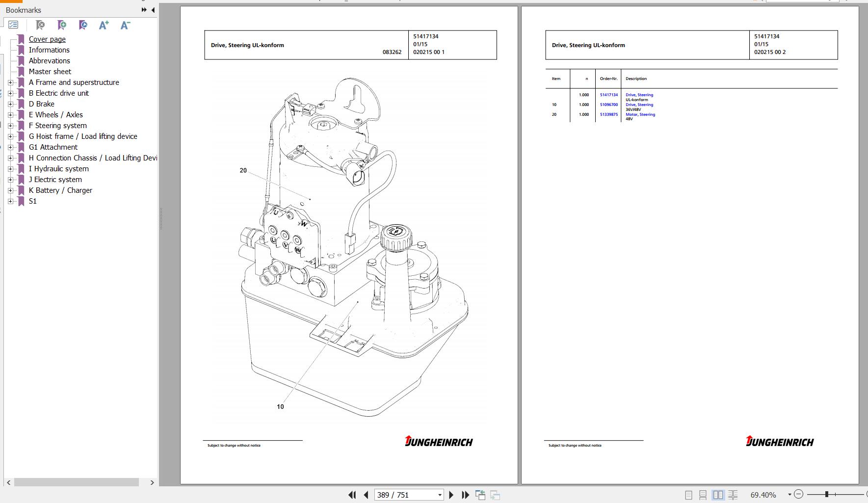Expand the J Electric system bookmark
This screenshot has height=503, width=868.
(x=10, y=180)
